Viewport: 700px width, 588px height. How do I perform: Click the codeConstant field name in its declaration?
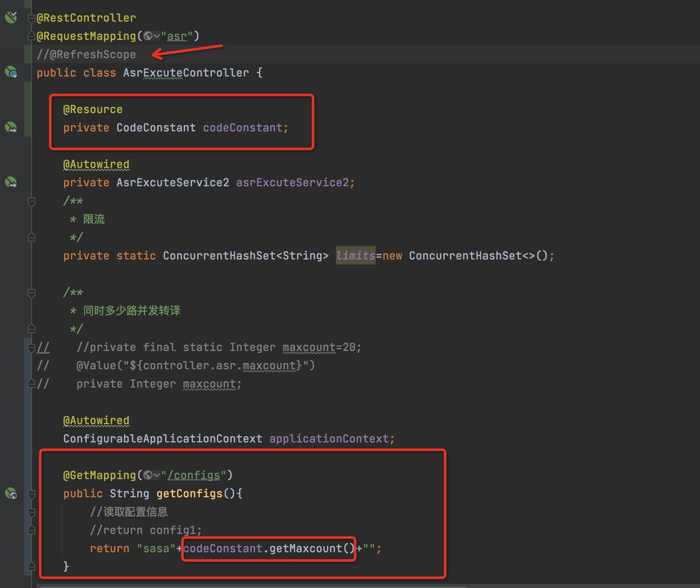click(x=243, y=128)
